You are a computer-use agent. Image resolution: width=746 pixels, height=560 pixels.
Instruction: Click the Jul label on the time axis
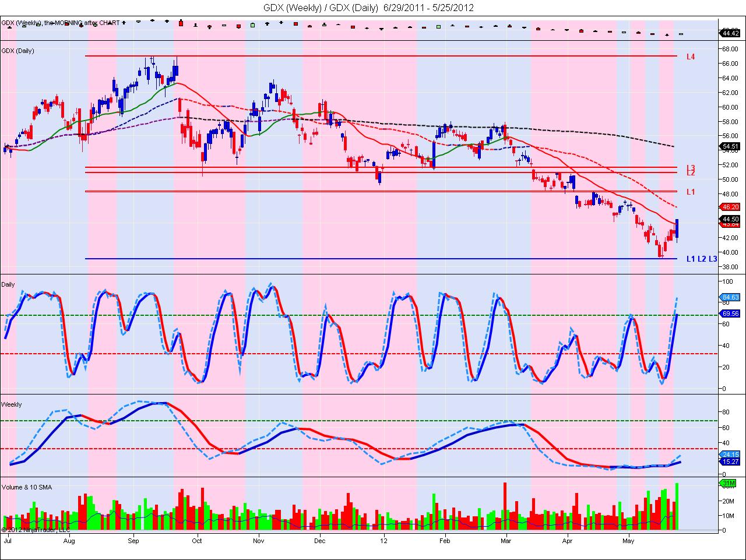coord(8,540)
